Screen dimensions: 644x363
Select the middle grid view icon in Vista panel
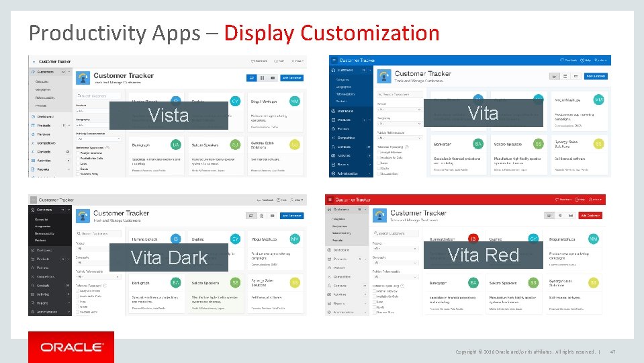262,78
